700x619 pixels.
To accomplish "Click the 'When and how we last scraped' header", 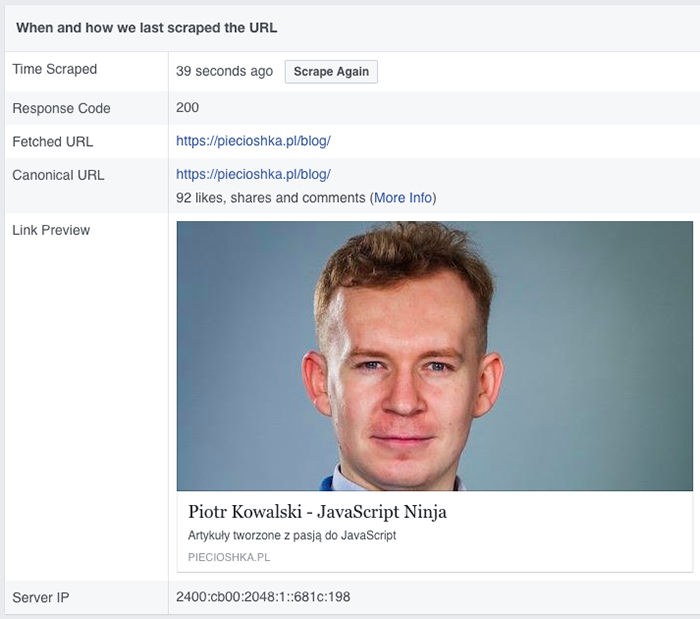I will [x=147, y=27].
